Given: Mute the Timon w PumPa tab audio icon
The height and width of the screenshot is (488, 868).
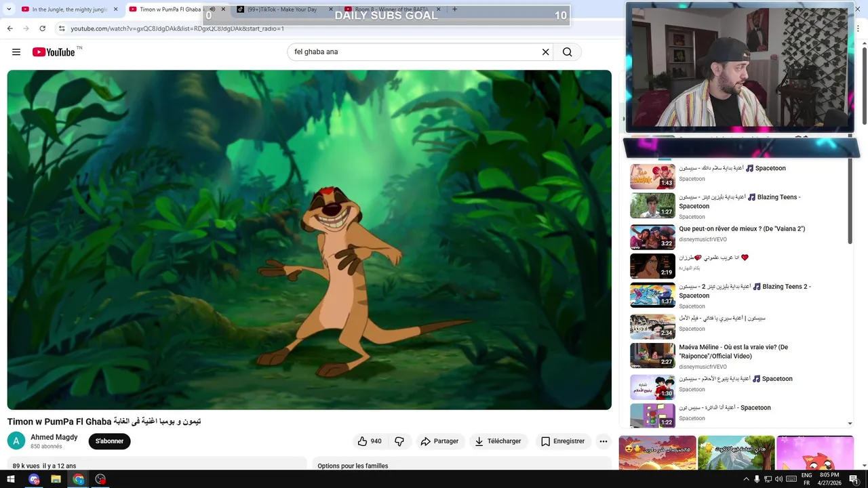Looking at the screenshot, I should pyautogui.click(x=212, y=9).
